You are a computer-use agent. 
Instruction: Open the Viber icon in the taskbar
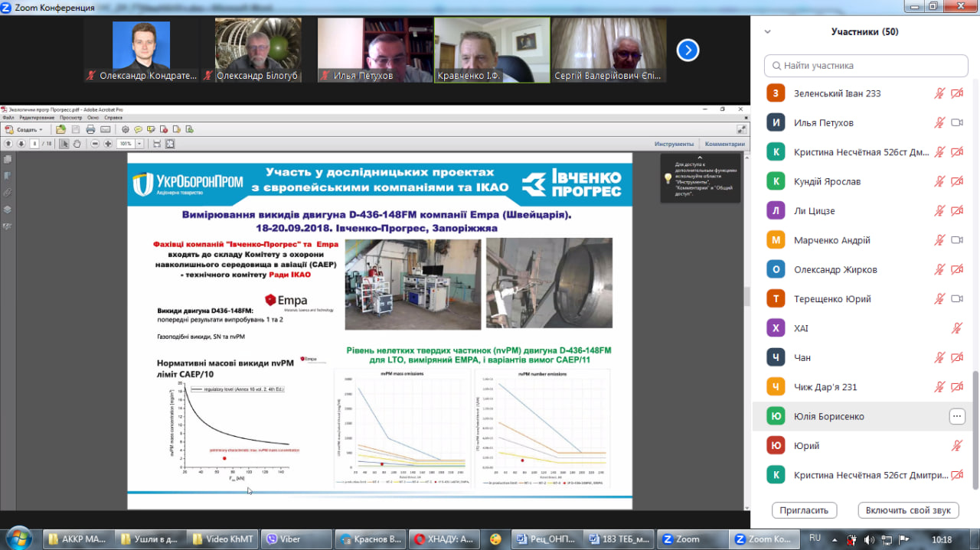click(x=283, y=539)
